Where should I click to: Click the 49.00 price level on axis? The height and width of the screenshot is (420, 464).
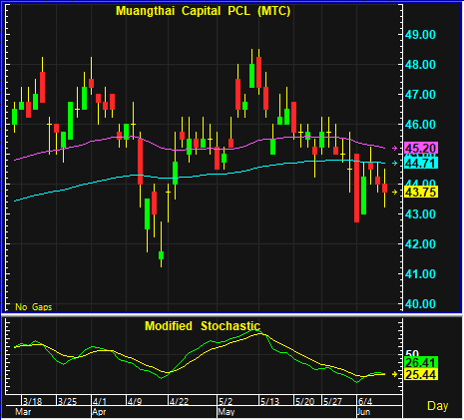tap(420, 35)
